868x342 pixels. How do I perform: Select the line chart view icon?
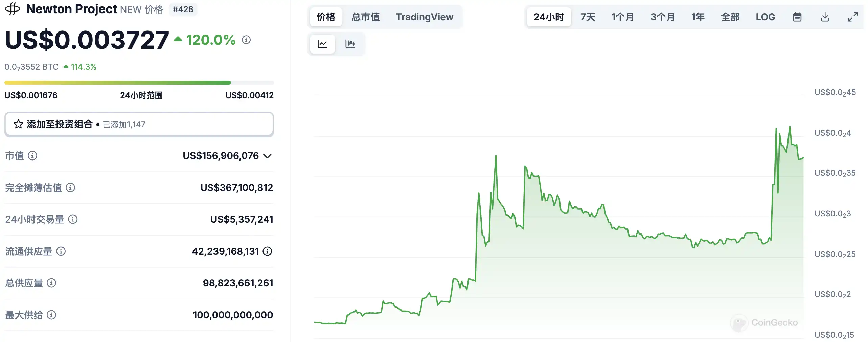pos(322,44)
